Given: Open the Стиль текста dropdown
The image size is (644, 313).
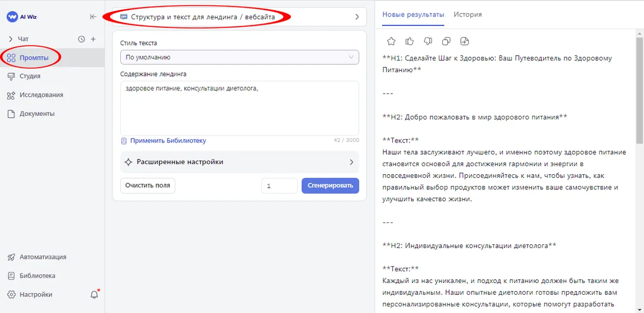Looking at the screenshot, I should click(239, 57).
